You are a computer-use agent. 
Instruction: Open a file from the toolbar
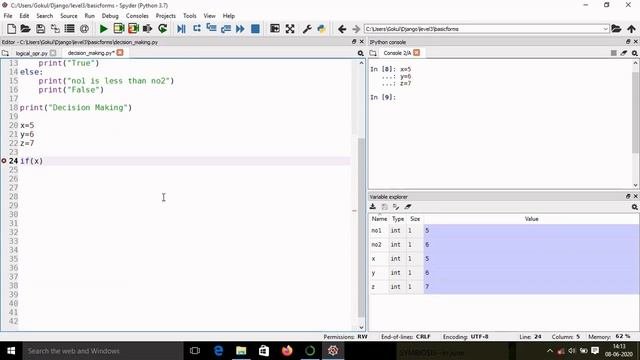(x=25, y=29)
